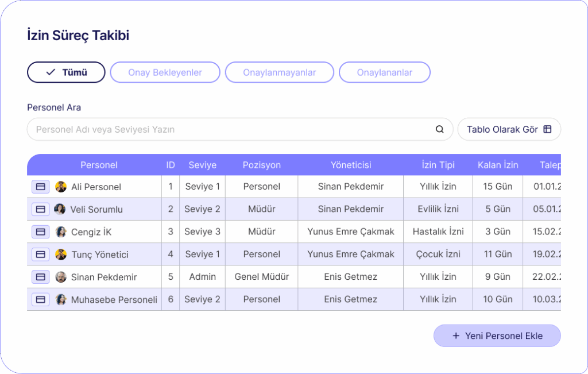
Task: Focus the Personel Ara search field
Action: [230, 129]
